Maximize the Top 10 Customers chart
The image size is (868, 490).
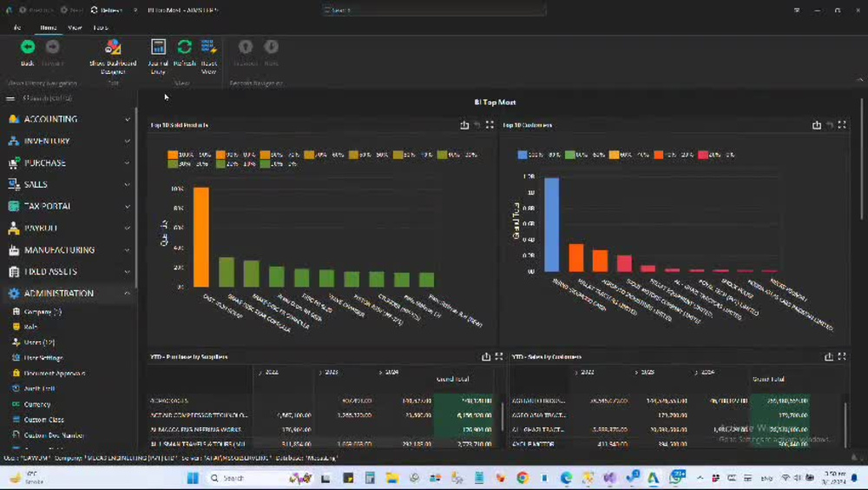[x=842, y=125]
